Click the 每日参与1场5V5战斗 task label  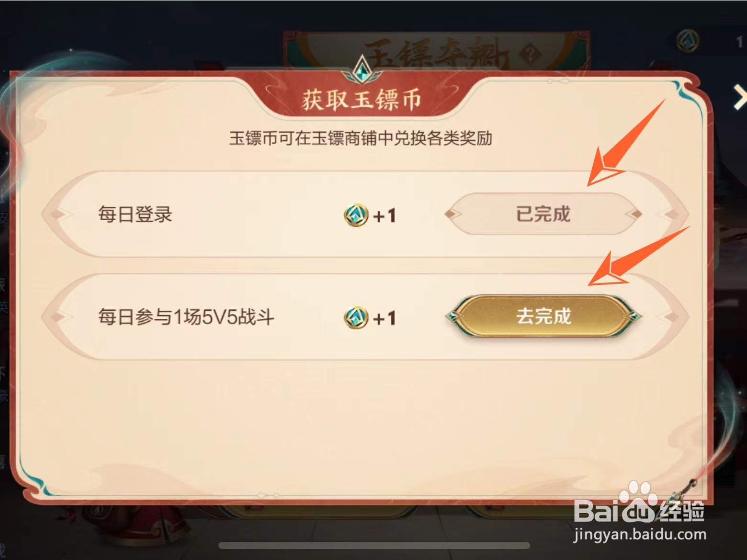tap(186, 317)
